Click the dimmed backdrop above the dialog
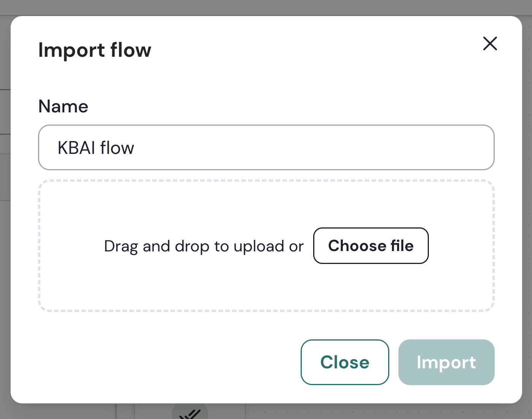The image size is (532, 419). coord(266,7)
